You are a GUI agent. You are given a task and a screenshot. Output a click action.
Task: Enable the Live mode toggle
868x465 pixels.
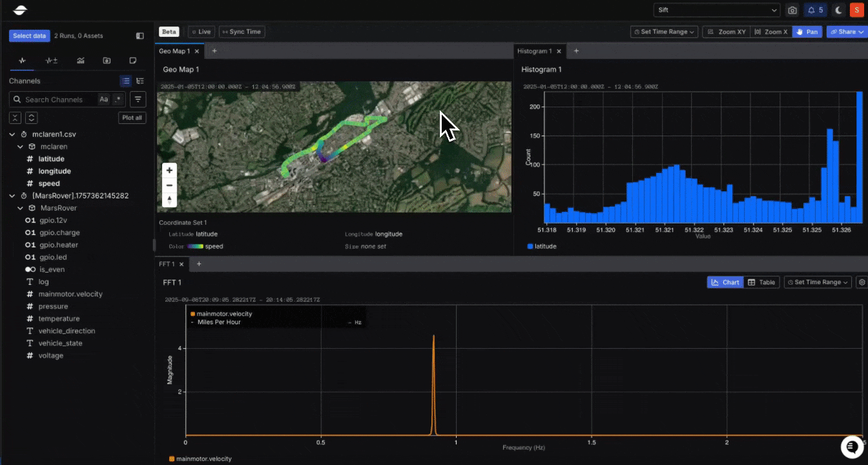[201, 32]
